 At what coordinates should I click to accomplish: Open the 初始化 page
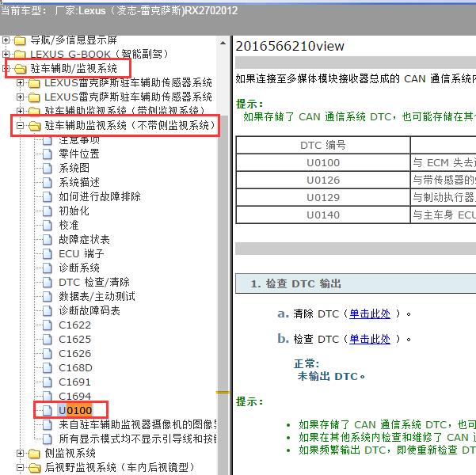click(x=74, y=211)
